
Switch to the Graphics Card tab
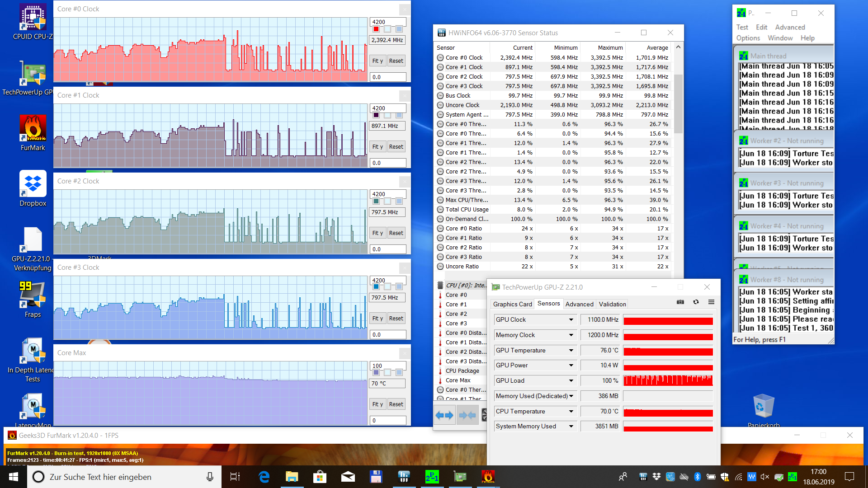tap(512, 304)
